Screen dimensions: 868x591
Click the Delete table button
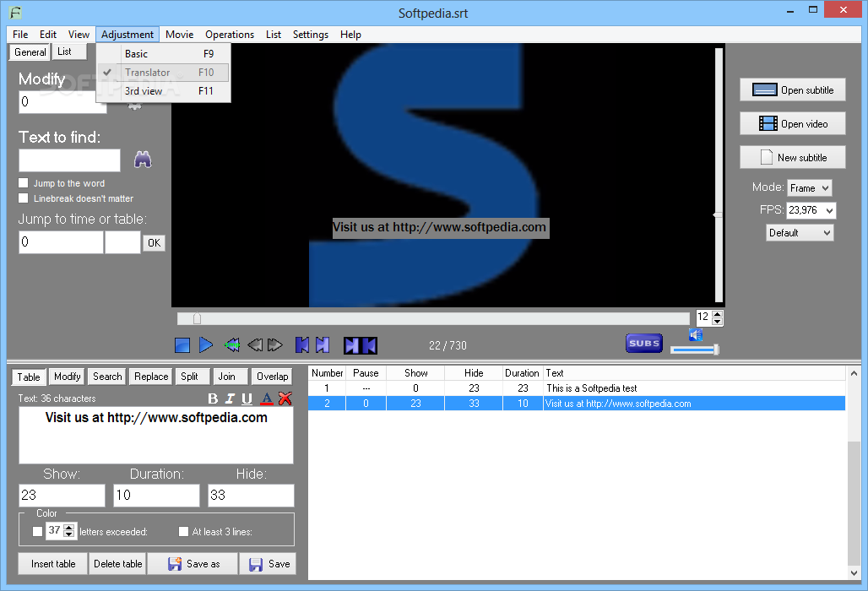tap(118, 563)
